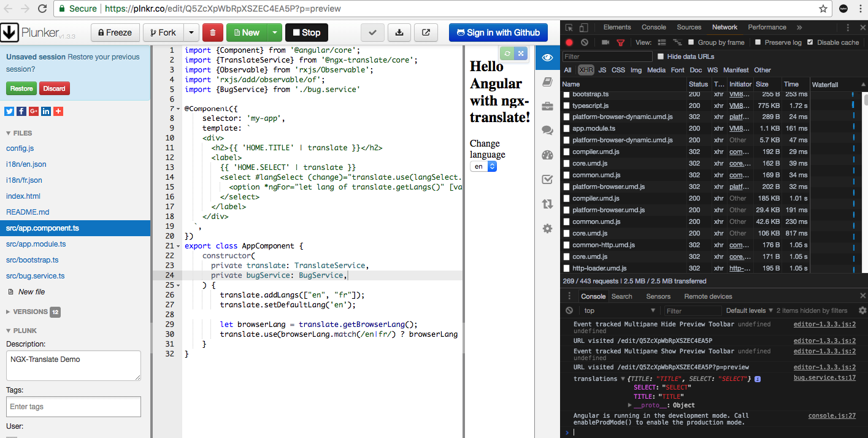Open the book readme sidebar icon
Viewport: 868px width, 438px height.
pos(547,82)
